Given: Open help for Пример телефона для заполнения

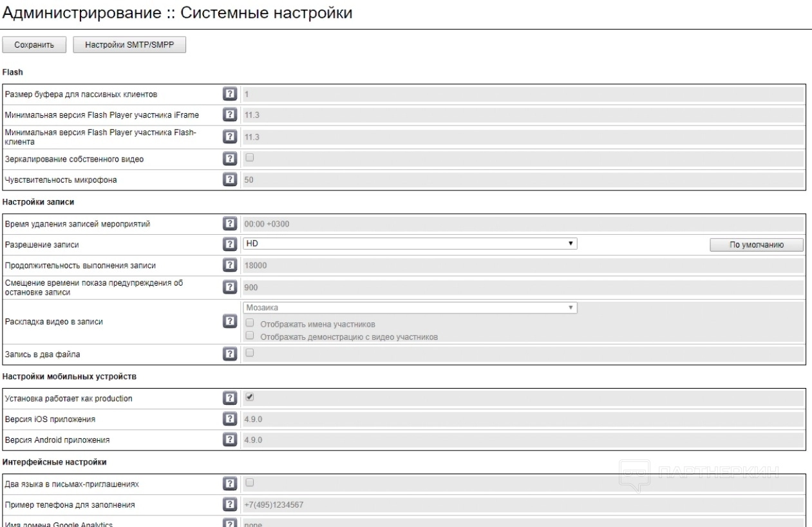Looking at the screenshot, I should pyautogui.click(x=228, y=504).
